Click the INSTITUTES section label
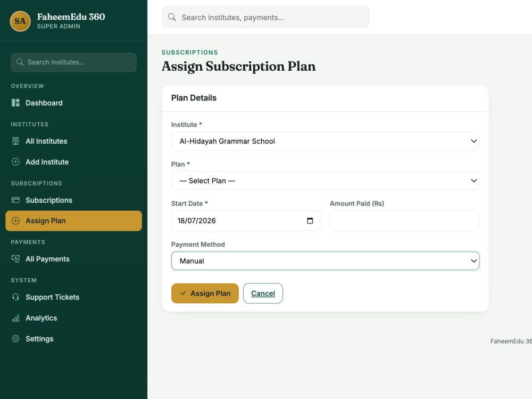Screen dimensions: 532x399 click(29, 124)
